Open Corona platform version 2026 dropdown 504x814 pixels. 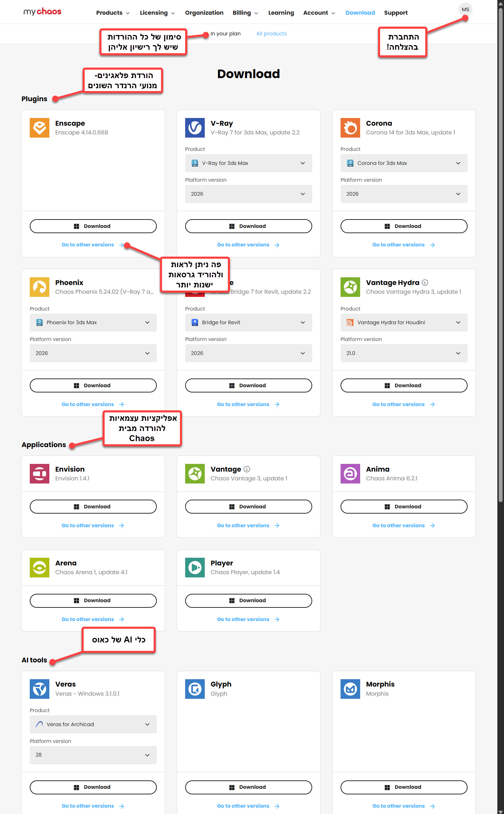pyautogui.click(x=404, y=194)
